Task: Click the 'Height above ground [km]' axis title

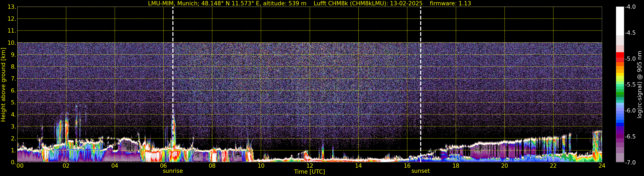Action: (3, 85)
